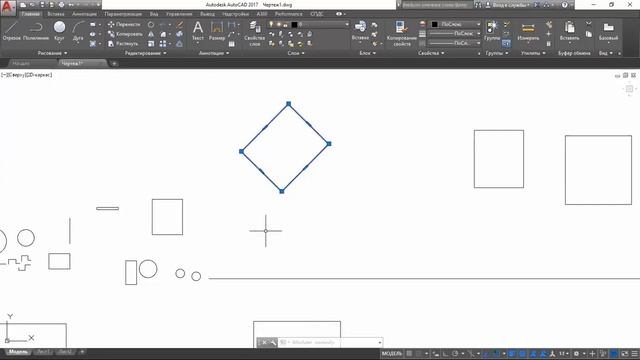The image size is (640, 360).
Task: Click the New file icon in the quick access toolbar
Action: tap(23, 5)
